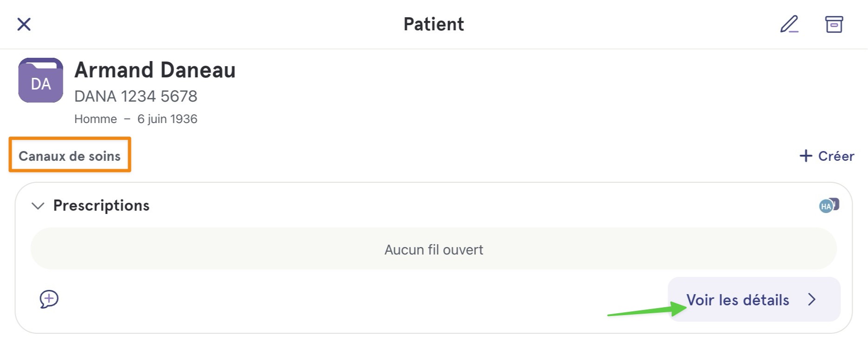The image size is (868, 351).
Task: Click the arrow chevron in Voir les détails
Action: (x=812, y=299)
